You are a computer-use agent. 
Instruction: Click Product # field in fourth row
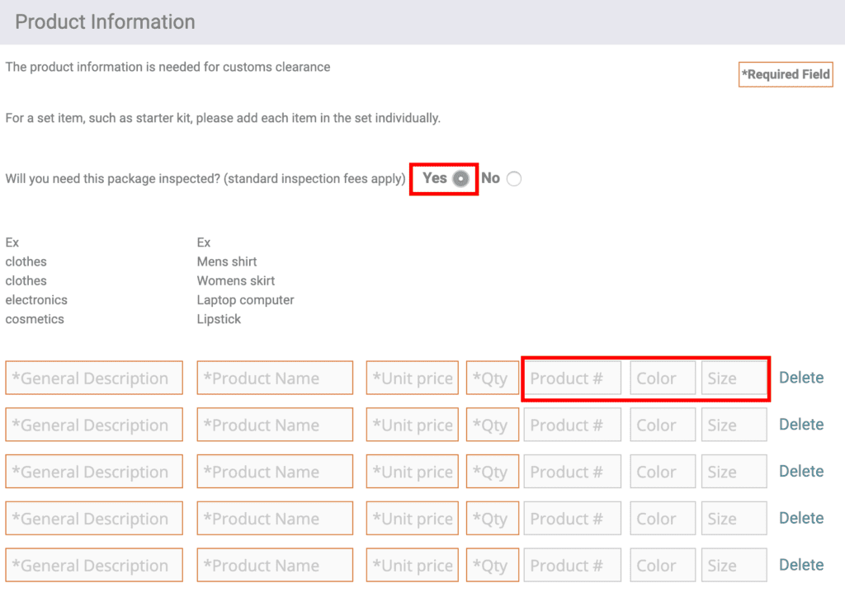click(573, 519)
